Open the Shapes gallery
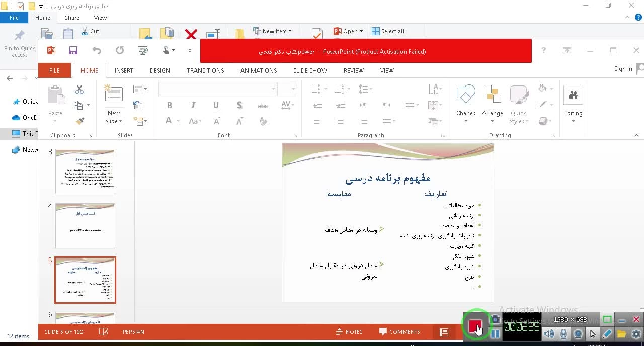Viewport: 644px width, 346px height. [466, 101]
